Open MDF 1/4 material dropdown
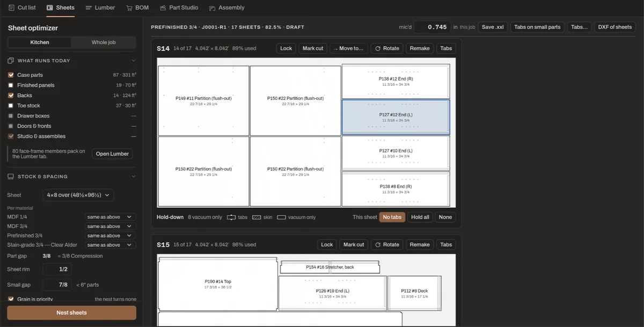Screen dimensions: 644x327 109,217
